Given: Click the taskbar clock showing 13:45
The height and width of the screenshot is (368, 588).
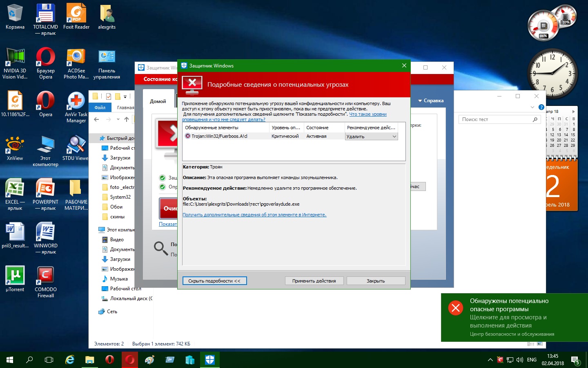Looking at the screenshot, I should pos(552,360).
